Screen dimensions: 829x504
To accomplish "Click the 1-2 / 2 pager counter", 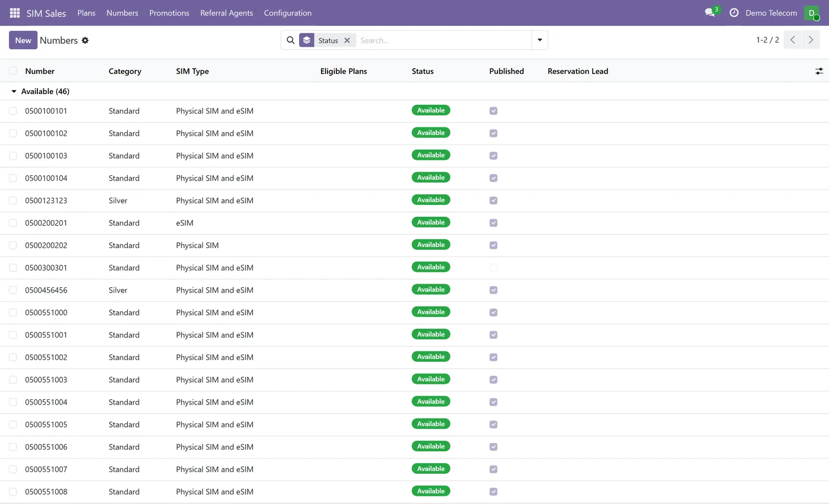I will 767,40.
